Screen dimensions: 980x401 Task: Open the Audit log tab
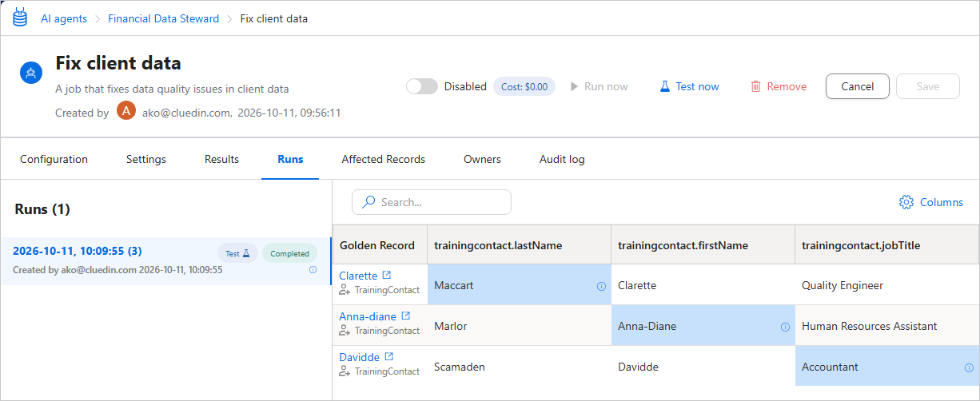pos(562,159)
